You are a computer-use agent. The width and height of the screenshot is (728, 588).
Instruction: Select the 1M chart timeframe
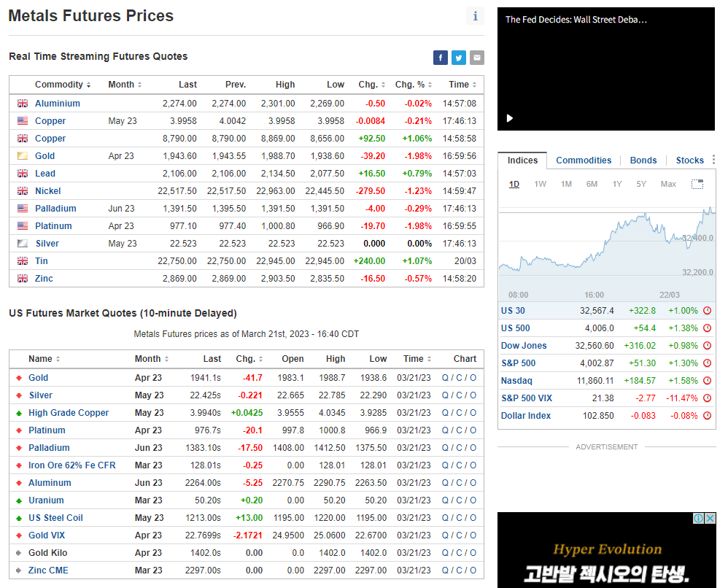coord(566,184)
